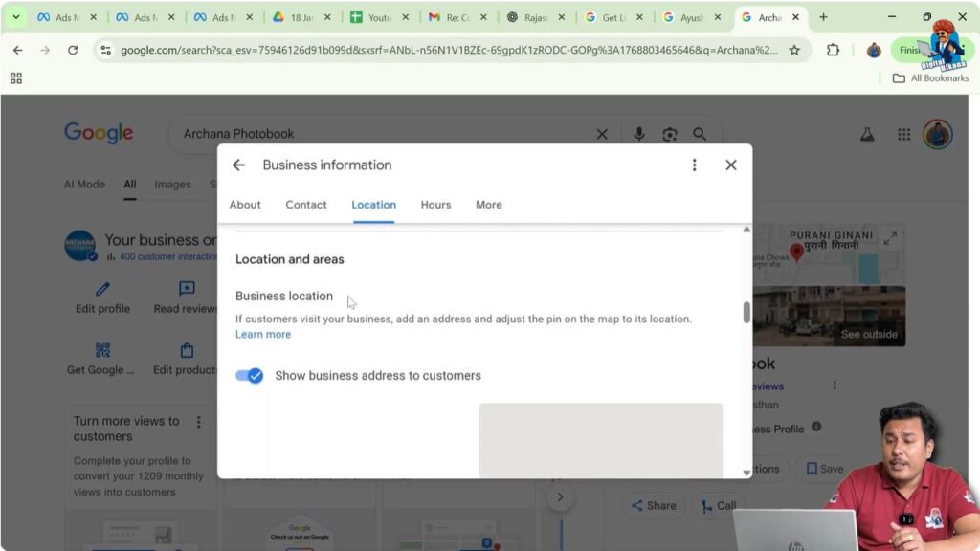Switch to the Contact tab
The image size is (980, 551).
(x=305, y=205)
